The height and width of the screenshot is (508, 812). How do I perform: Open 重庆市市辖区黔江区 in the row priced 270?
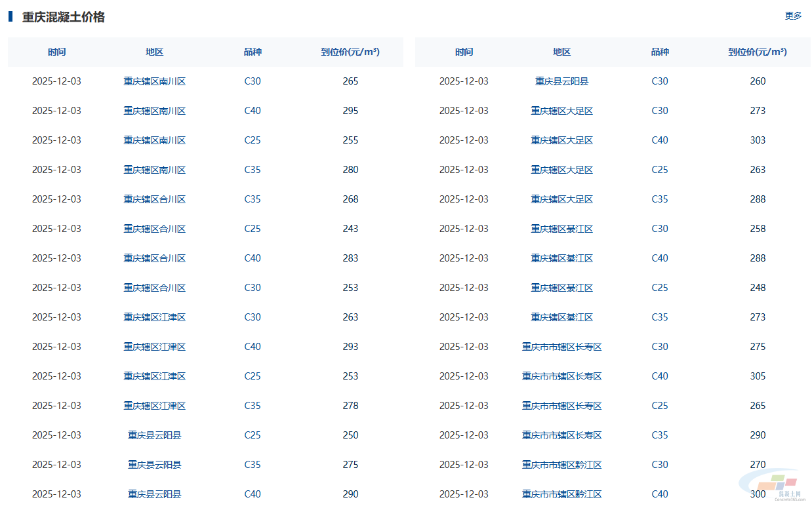tap(562, 465)
